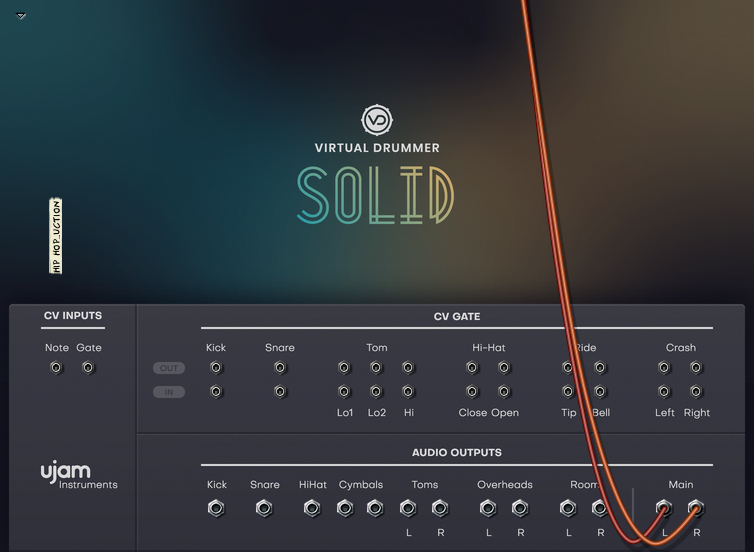Click the CV Inputs Note jack
Image resolution: width=754 pixels, height=552 pixels.
pos(56,368)
